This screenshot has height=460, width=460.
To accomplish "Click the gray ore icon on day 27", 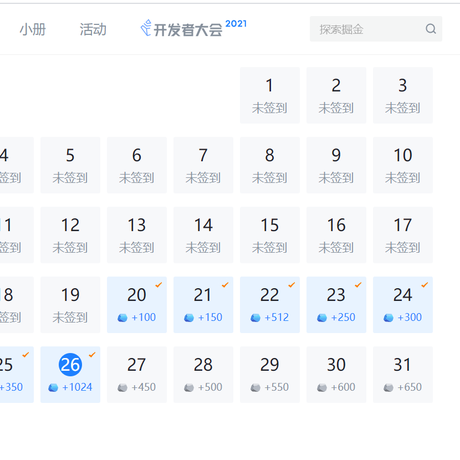I will tap(122, 388).
